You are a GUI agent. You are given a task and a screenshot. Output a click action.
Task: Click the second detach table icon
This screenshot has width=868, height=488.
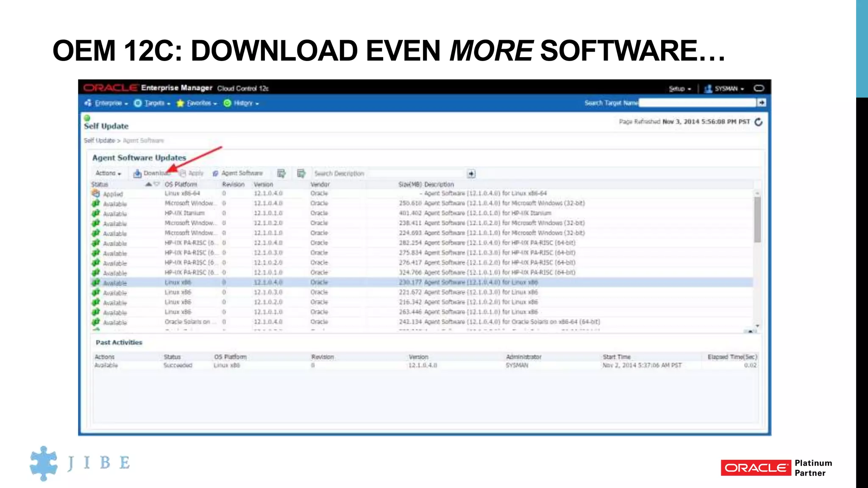point(301,173)
